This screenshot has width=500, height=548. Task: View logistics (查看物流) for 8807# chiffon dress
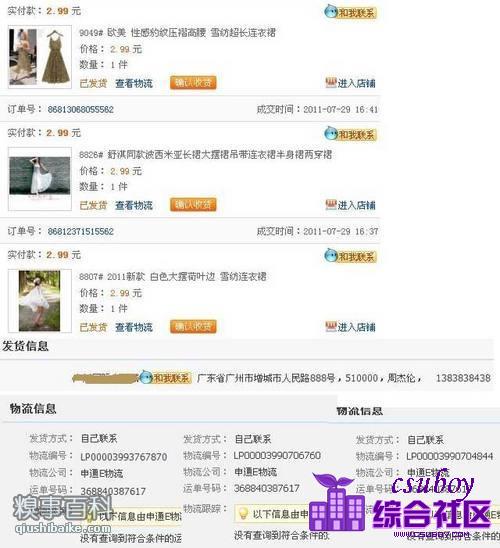pos(134,327)
